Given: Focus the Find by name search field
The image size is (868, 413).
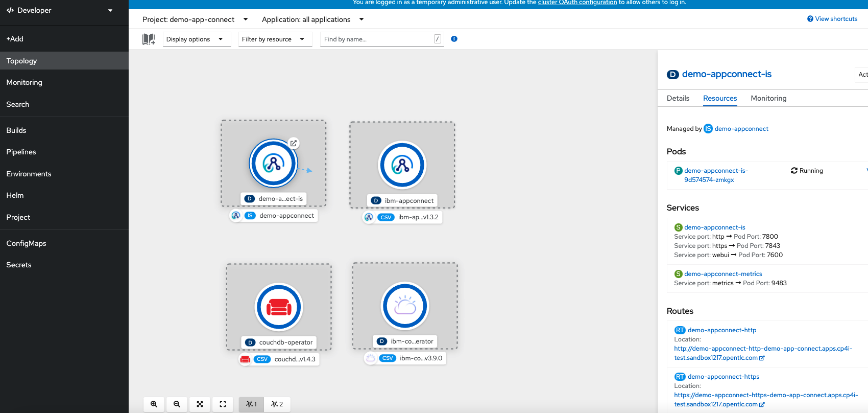Looking at the screenshot, I should (378, 39).
